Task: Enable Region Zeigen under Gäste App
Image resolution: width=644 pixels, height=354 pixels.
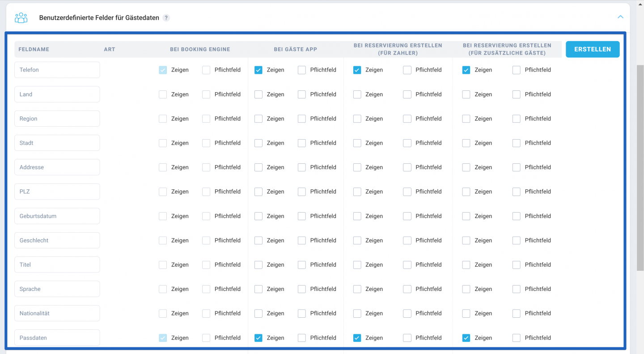Action: tap(258, 119)
